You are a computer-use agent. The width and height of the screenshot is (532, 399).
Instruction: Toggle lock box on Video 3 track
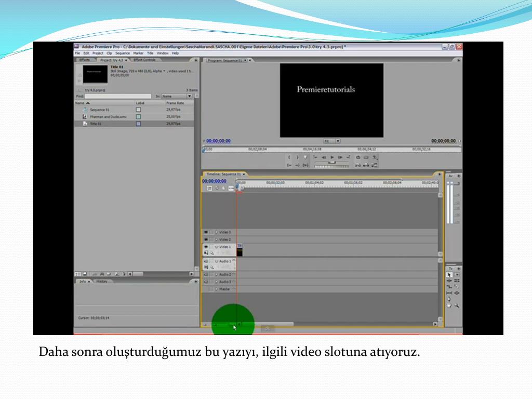[x=211, y=232]
